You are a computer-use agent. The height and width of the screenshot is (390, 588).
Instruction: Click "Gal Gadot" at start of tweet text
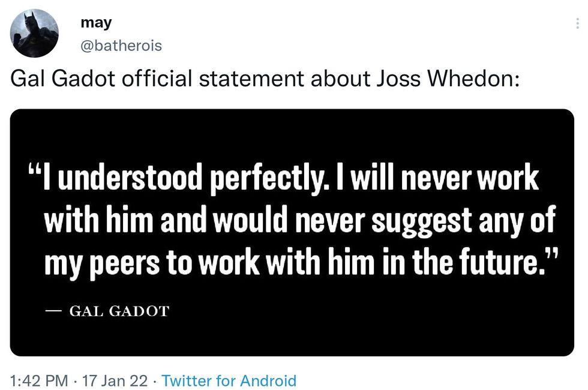tap(62, 79)
